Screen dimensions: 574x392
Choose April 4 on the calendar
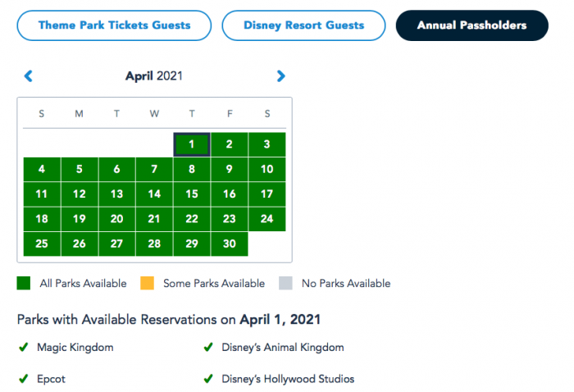coord(42,170)
